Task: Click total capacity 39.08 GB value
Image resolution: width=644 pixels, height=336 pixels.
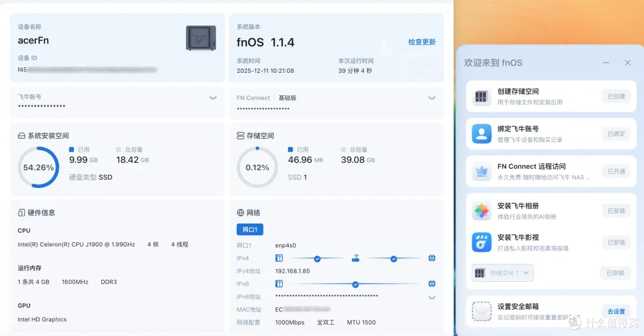Action: tap(358, 159)
